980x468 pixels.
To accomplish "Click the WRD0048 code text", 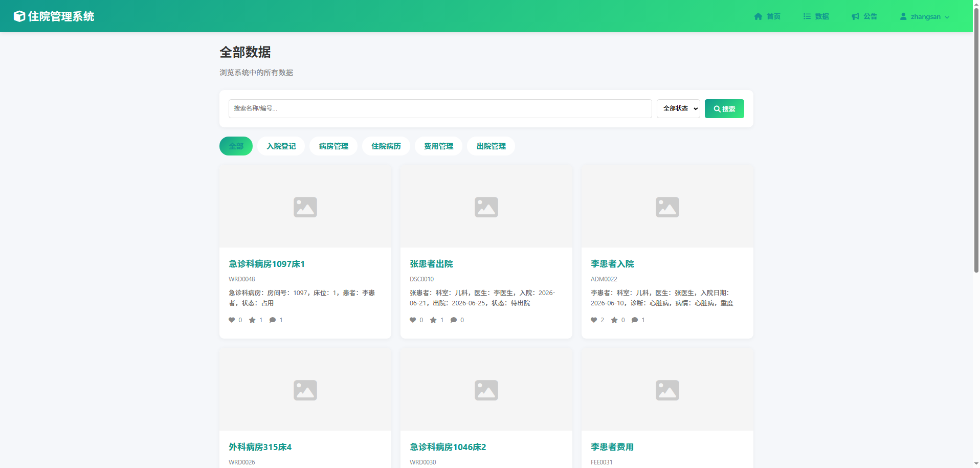I will [241, 279].
